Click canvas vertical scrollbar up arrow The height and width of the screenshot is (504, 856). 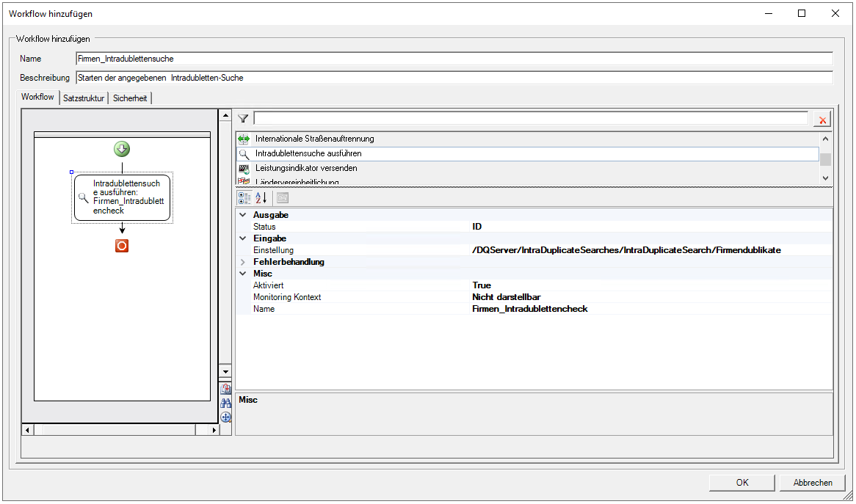pos(225,115)
